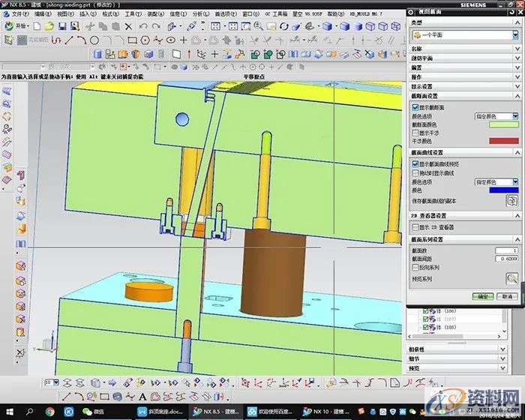Open the 分析 (Analysis) menu

click(200, 13)
